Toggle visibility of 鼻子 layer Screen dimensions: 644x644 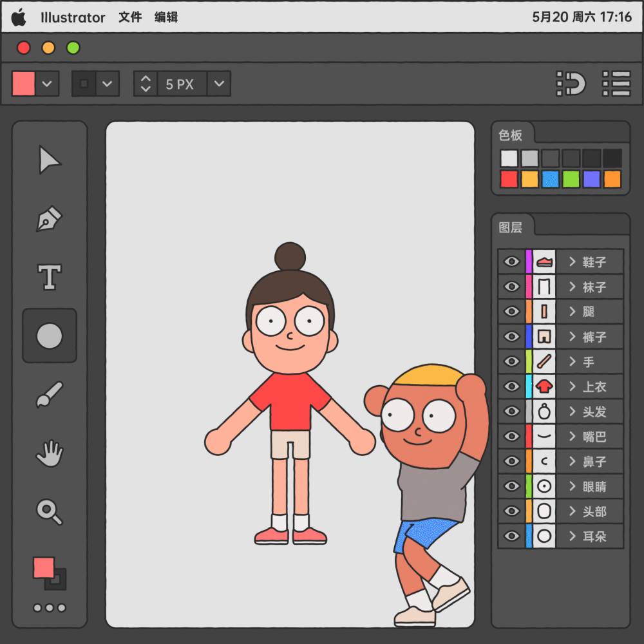(512, 461)
